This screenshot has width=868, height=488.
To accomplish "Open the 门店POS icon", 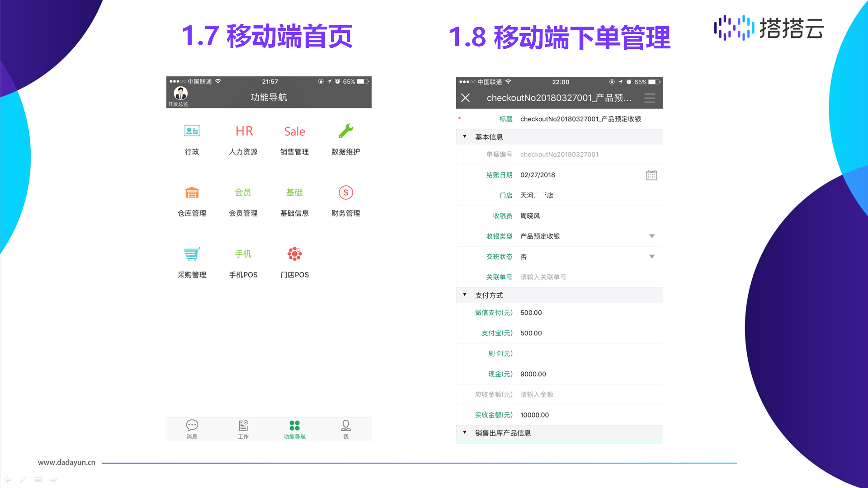I will click(x=294, y=254).
